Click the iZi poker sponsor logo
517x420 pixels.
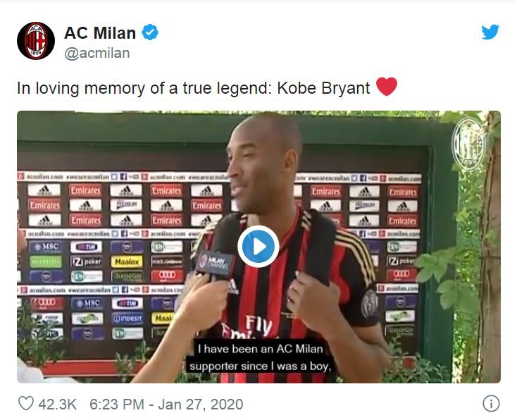86,261
